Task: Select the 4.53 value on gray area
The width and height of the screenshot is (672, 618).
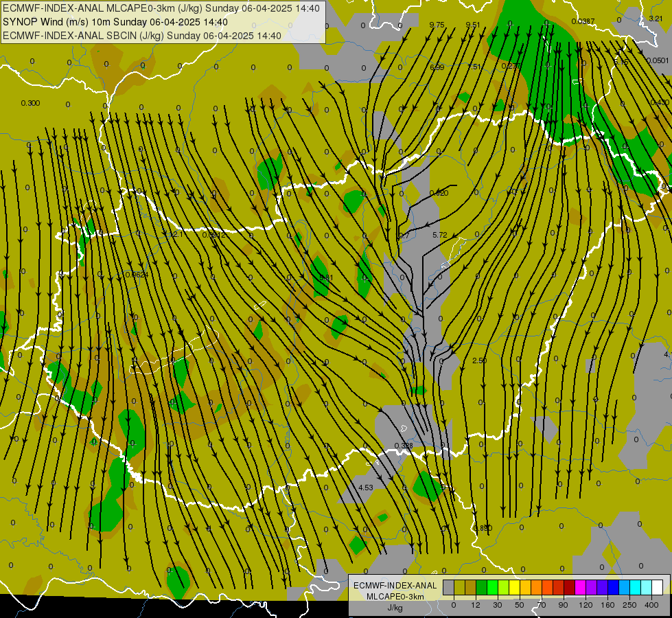Action: [366, 488]
